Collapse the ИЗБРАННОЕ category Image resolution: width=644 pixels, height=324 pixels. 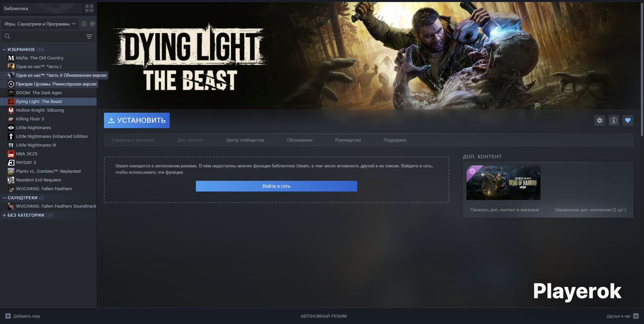(4, 49)
